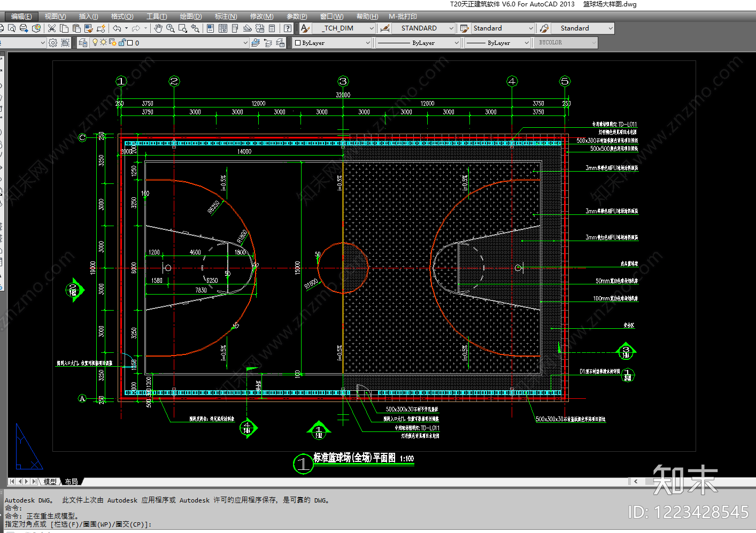Open the Layer States Manager icon
The image size is (756, 533).
click(x=280, y=43)
